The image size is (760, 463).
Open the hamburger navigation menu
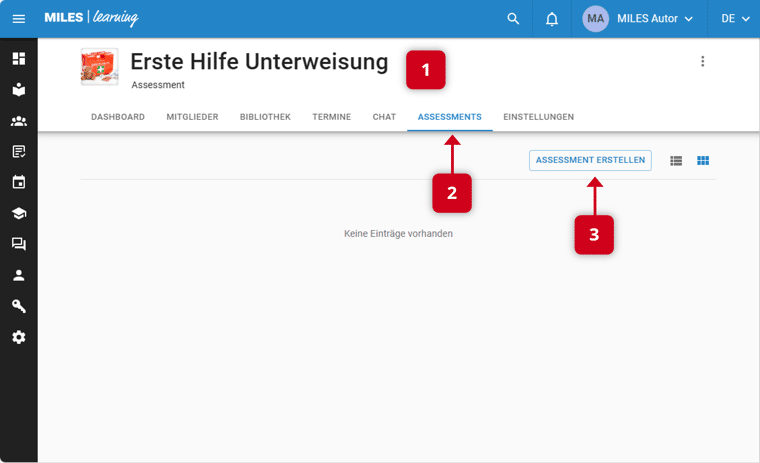point(18,19)
